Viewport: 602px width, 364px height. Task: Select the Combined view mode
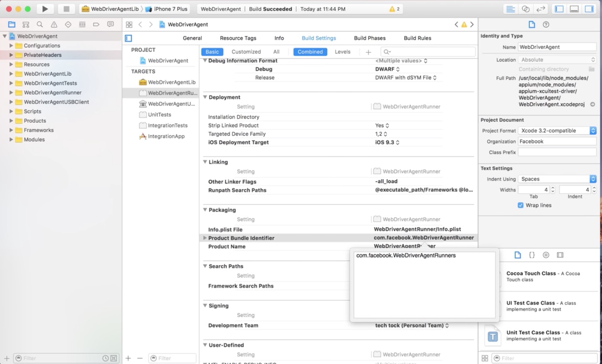click(310, 52)
